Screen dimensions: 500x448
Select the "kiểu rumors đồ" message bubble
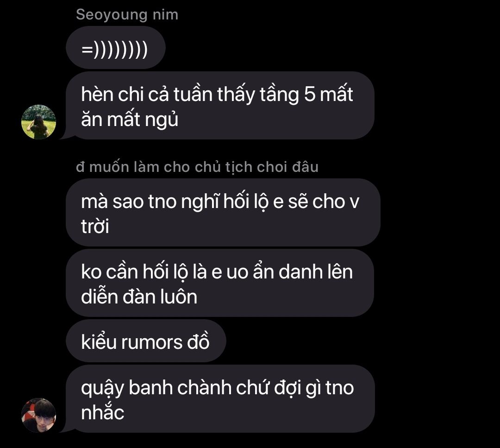[146, 341]
